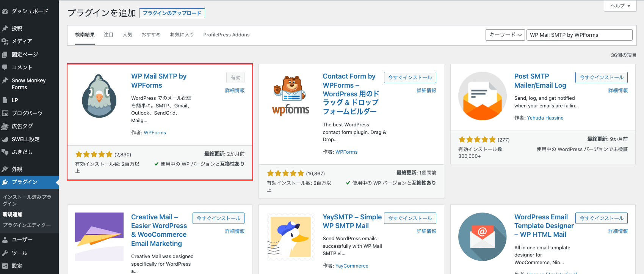Install WordPress Email Template Designer plugin

tap(602, 218)
